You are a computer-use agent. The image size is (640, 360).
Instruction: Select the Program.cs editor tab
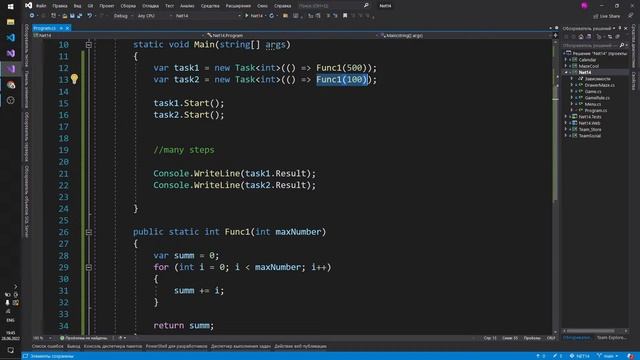44,28
